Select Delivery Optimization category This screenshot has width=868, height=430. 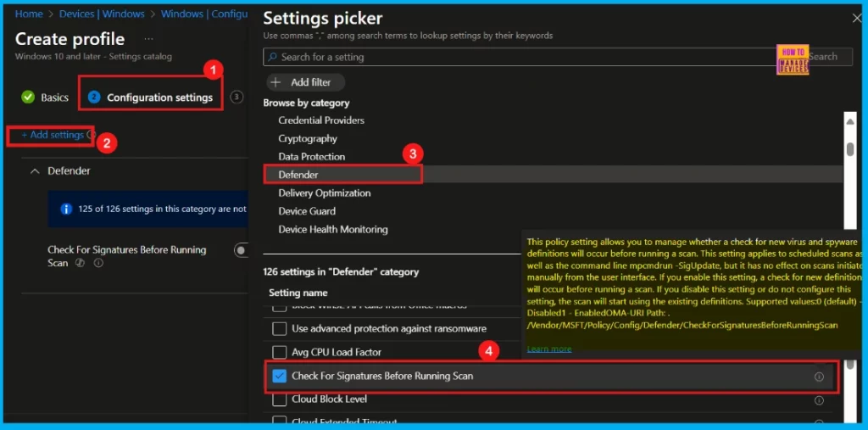click(x=325, y=193)
